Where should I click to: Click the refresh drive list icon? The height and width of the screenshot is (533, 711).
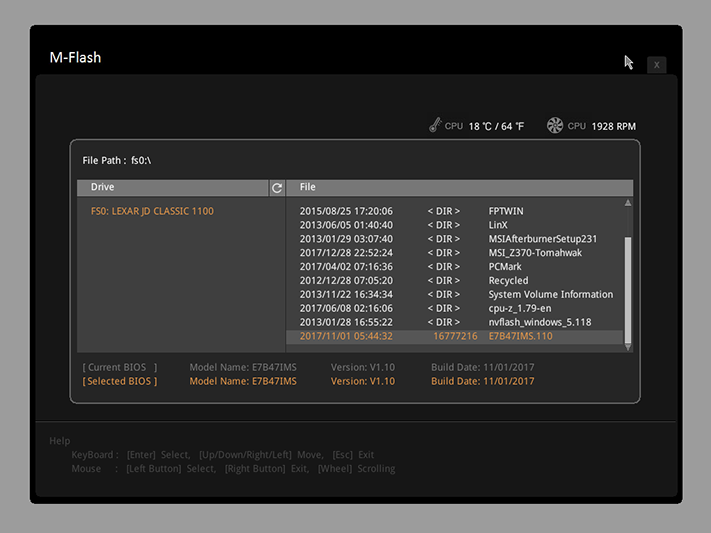[x=277, y=188]
